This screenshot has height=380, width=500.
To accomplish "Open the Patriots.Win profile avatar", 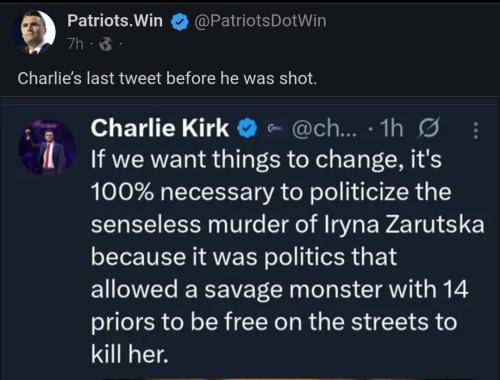I will 35,32.
